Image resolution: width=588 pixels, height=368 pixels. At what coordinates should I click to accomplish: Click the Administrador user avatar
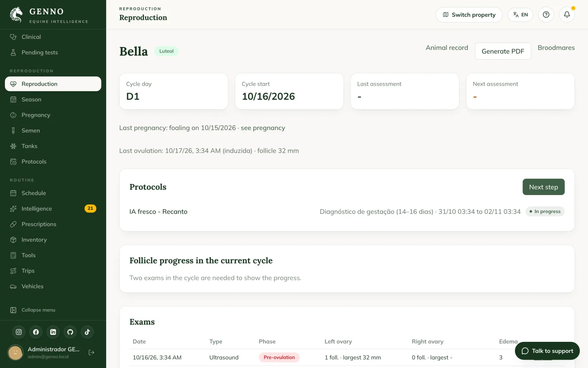point(15,353)
